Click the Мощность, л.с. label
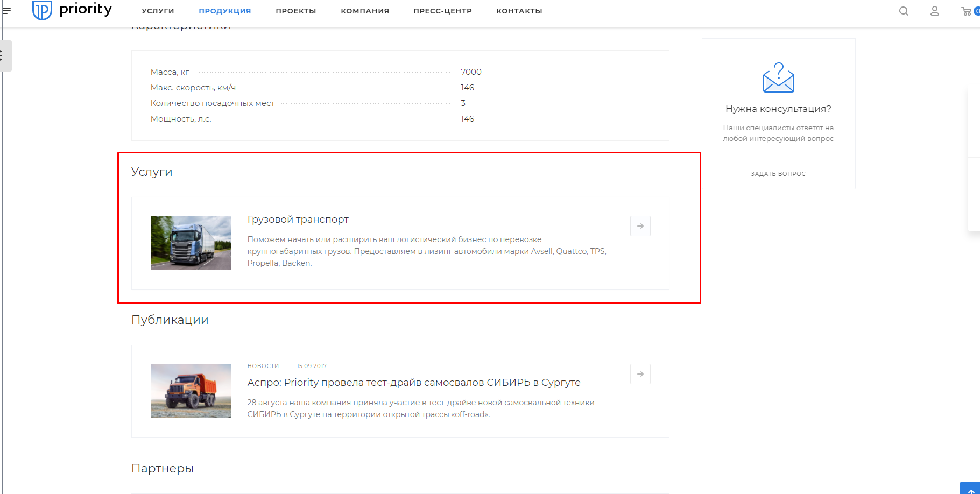The height and width of the screenshot is (494, 980). click(x=181, y=119)
